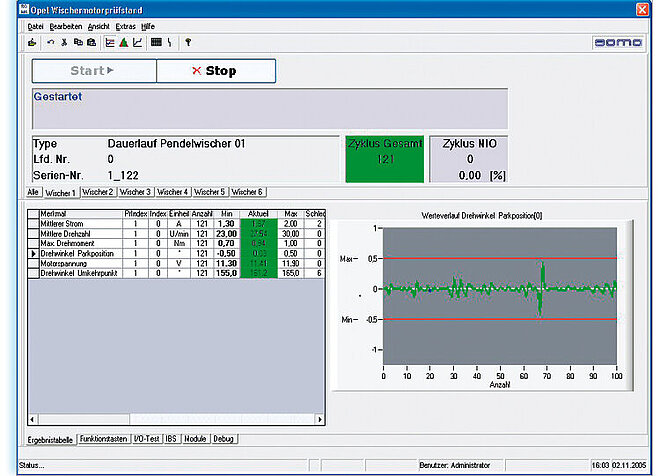This screenshot has height=476, width=660.
Task: Click the table's left scroll arrow
Action: point(33,419)
